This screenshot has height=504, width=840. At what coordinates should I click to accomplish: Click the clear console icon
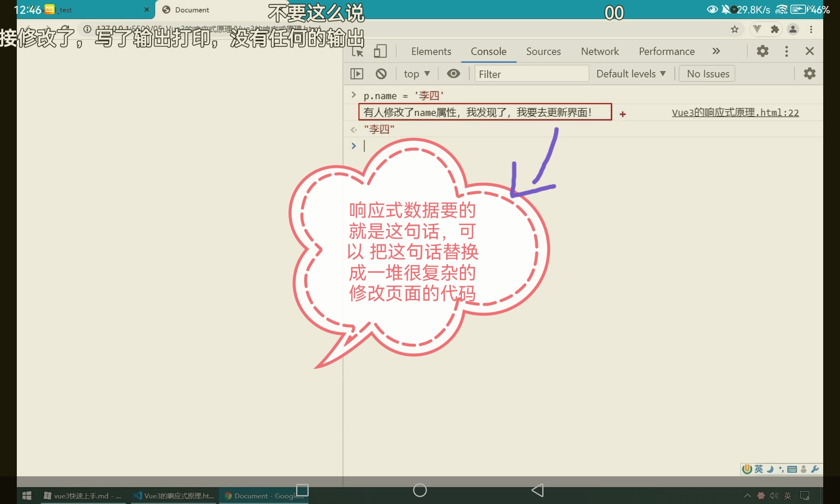pos(381,74)
